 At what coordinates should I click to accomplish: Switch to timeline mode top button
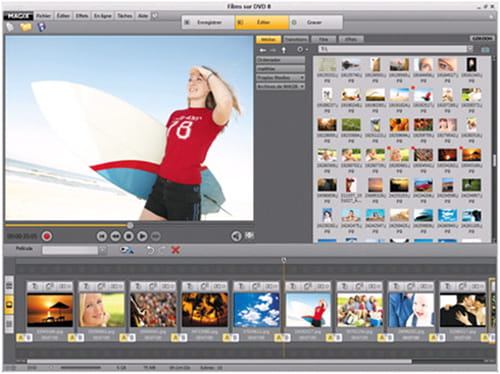coord(9,285)
